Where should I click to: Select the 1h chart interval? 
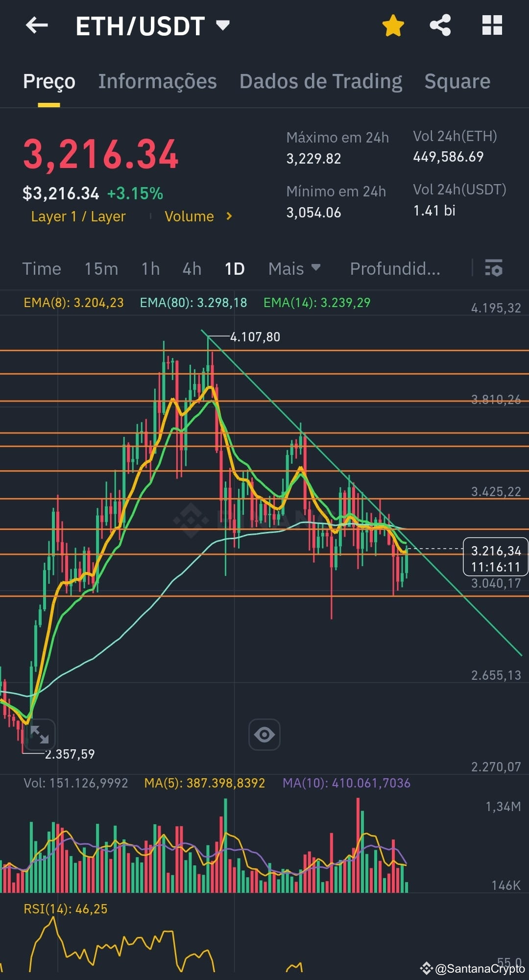tap(150, 269)
